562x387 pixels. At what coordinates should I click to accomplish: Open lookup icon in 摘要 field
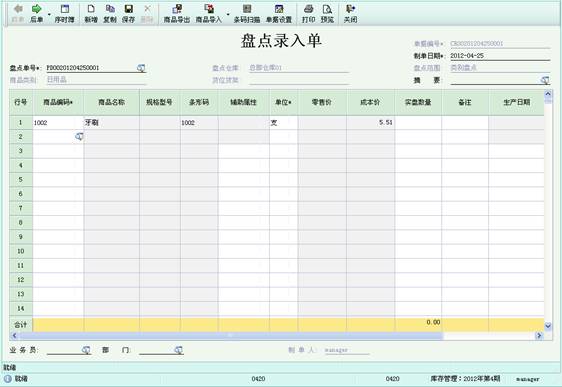tap(545, 80)
